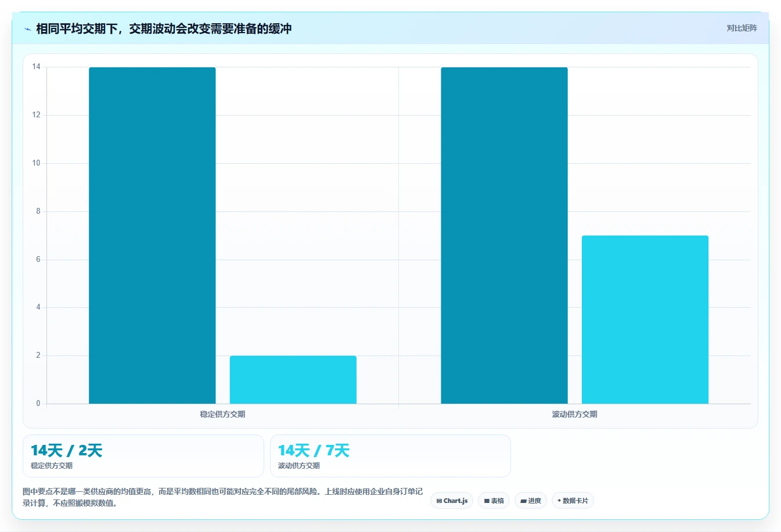
Task: Click the lightning icon beside the chart title
Action: point(27,29)
